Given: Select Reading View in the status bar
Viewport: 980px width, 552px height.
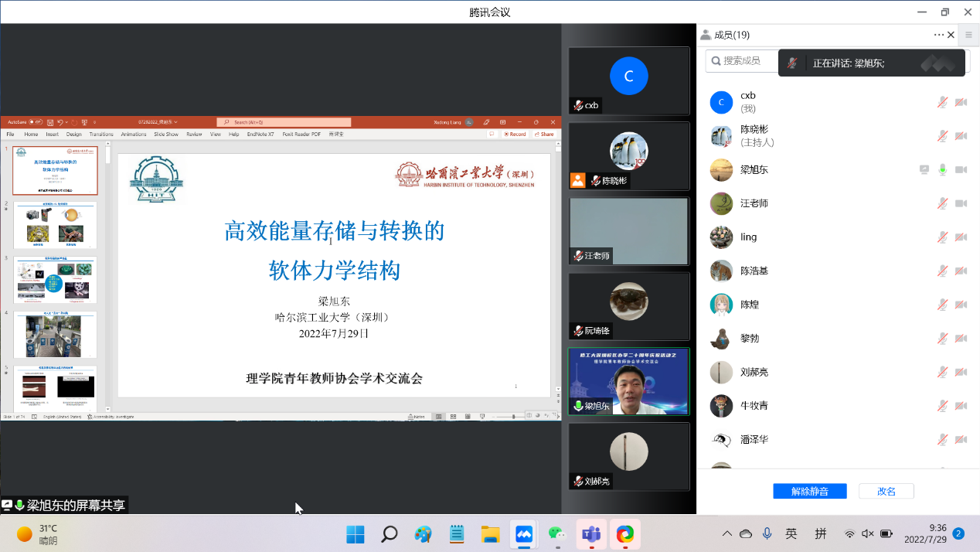Looking at the screenshot, I should coord(468,415).
